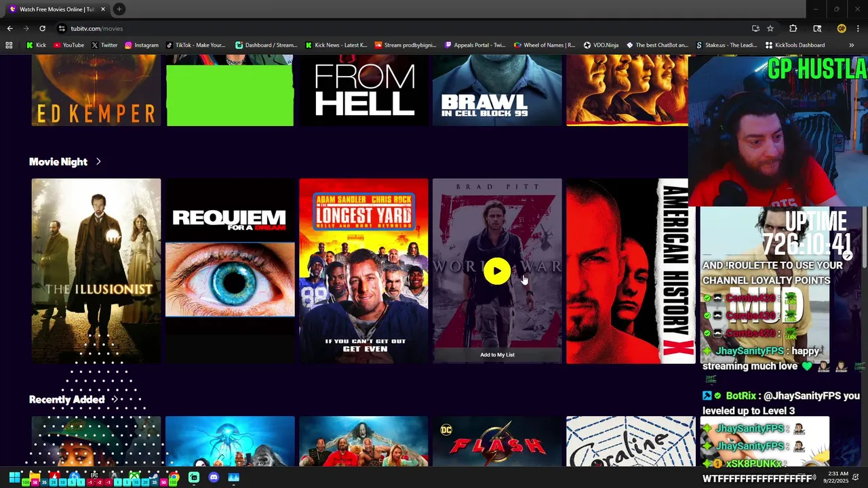This screenshot has height=488, width=868.
Task: Select the Watch Free Movies Online tab
Action: coord(56,9)
